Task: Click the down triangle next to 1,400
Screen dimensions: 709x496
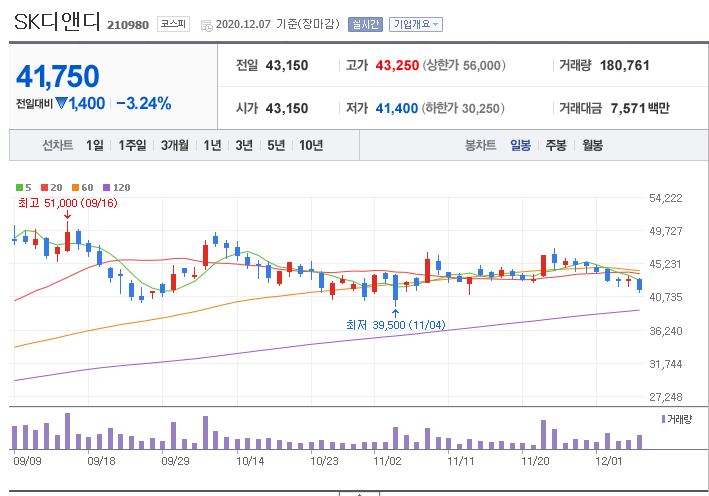Action: (x=61, y=104)
